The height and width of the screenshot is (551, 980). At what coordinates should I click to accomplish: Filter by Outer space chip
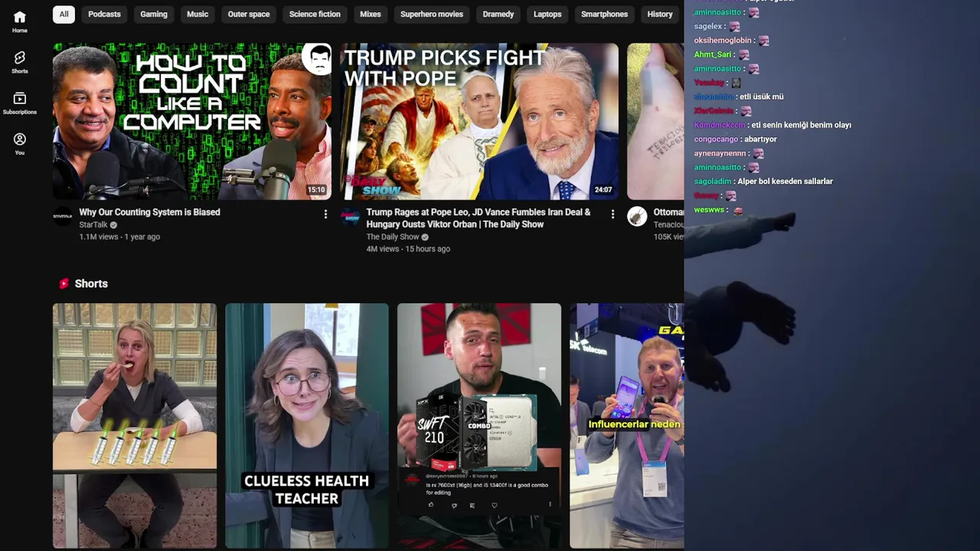(x=249, y=14)
